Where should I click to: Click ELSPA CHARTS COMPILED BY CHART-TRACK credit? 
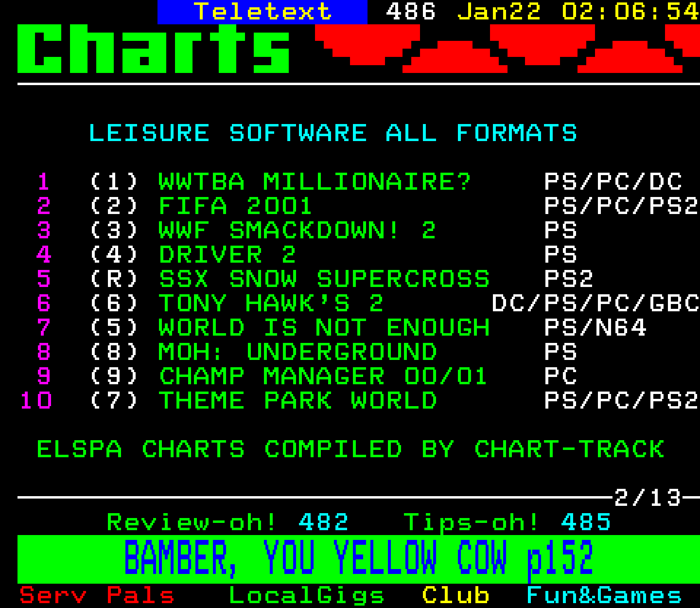(350, 449)
